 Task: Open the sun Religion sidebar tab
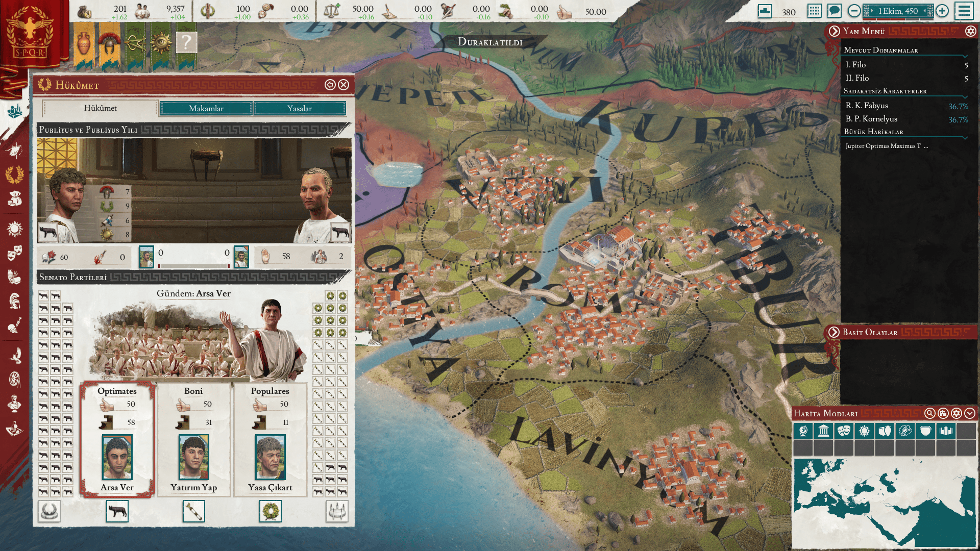[15, 229]
